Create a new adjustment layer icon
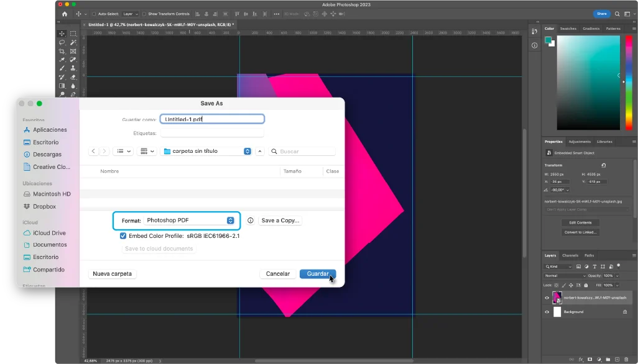Screen dimensions: 638x364 [599, 360]
